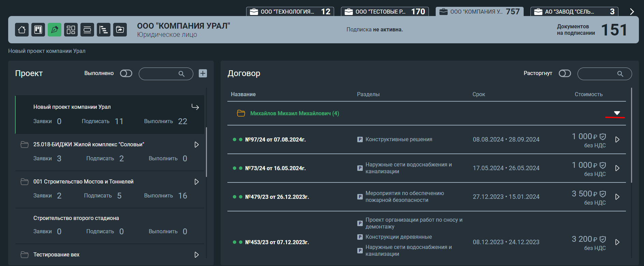Toggle the Расторгнут switch
Image resolution: width=644 pixels, height=266 pixels.
click(x=565, y=73)
